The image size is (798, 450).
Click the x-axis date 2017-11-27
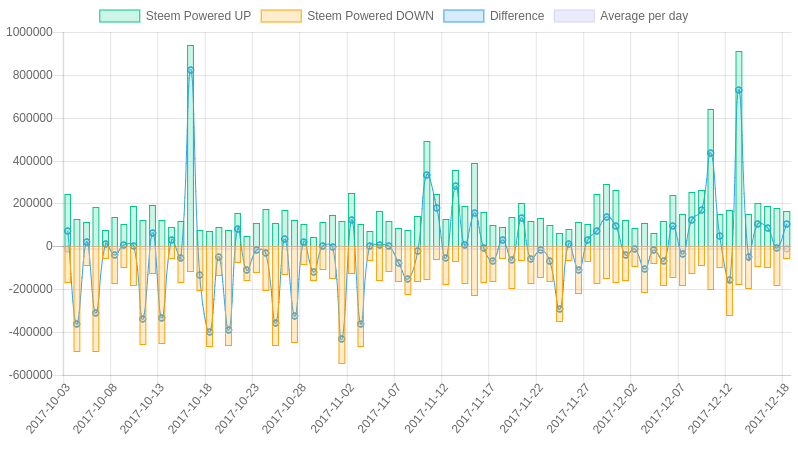(x=568, y=409)
